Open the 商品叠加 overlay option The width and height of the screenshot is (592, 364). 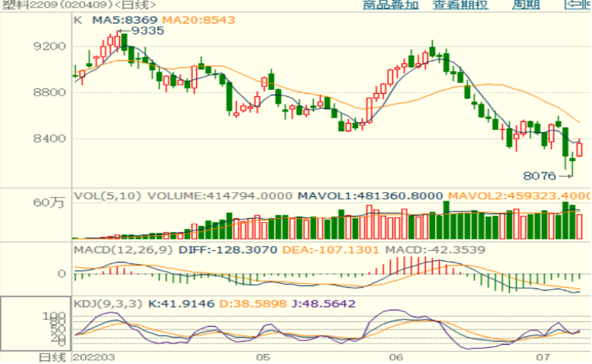click(x=391, y=5)
